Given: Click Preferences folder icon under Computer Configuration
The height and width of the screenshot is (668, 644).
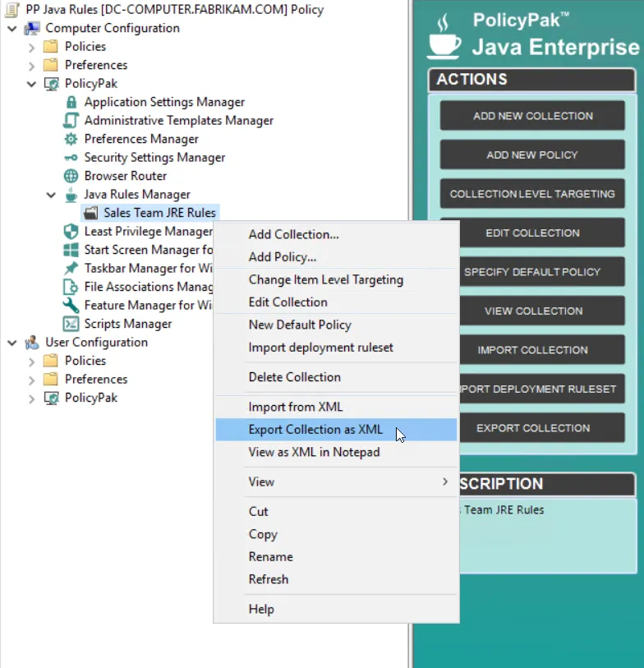Looking at the screenshot, I should 51,65.
